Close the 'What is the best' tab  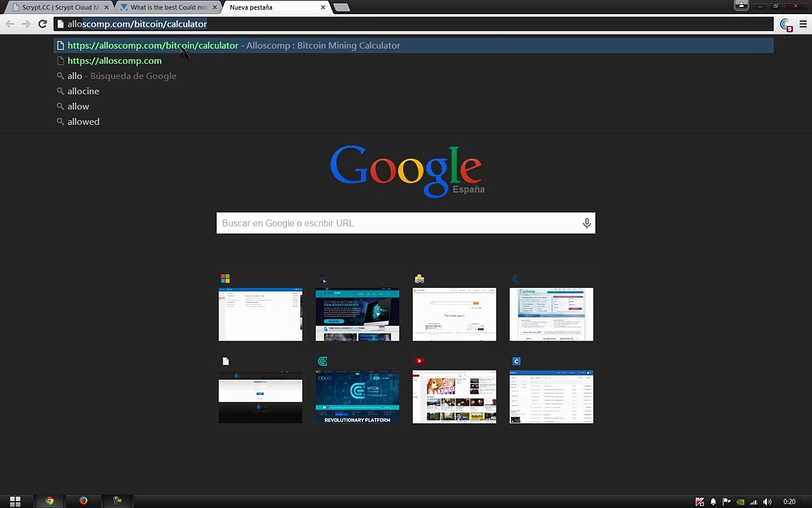tap(214, 7)
